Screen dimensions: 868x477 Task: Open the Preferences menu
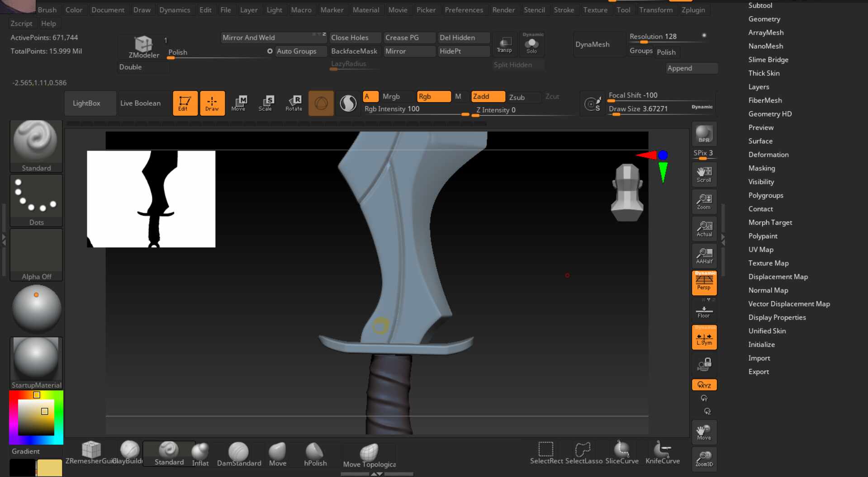(x=464, y=10)
